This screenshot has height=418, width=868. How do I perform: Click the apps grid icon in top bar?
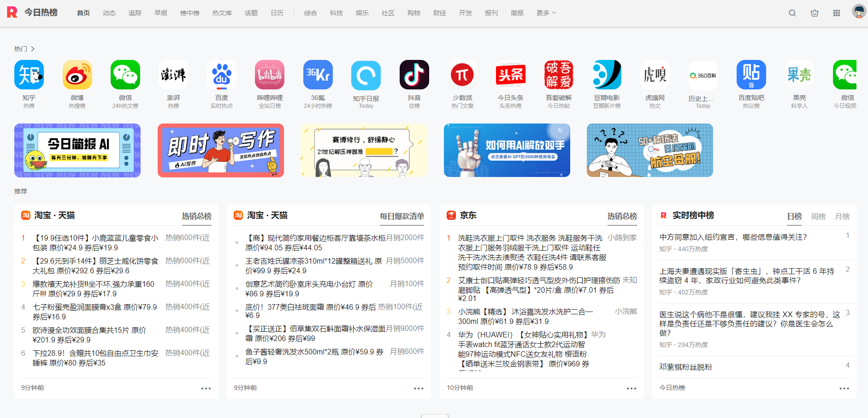836,13
